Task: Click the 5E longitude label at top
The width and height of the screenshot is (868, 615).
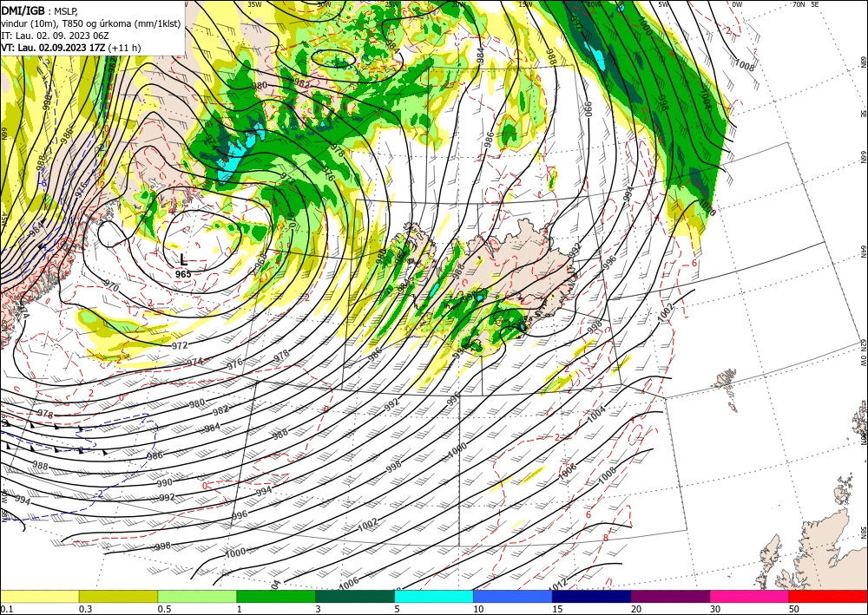Action: 815,3
